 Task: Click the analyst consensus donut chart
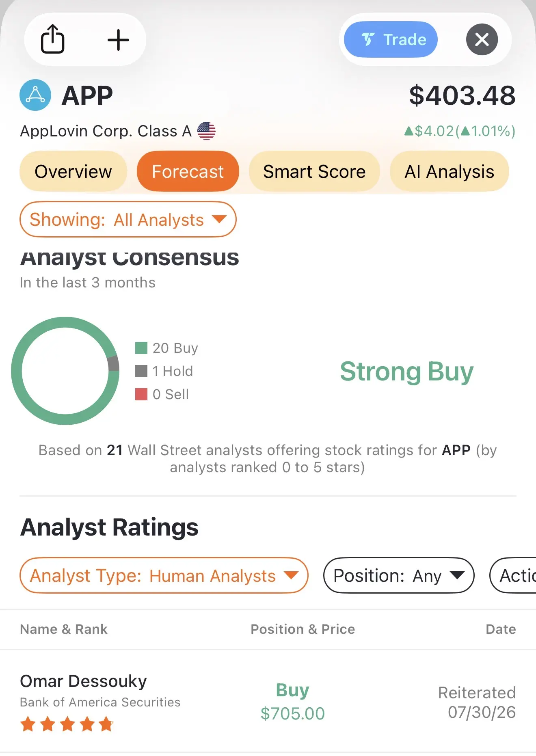65,371
